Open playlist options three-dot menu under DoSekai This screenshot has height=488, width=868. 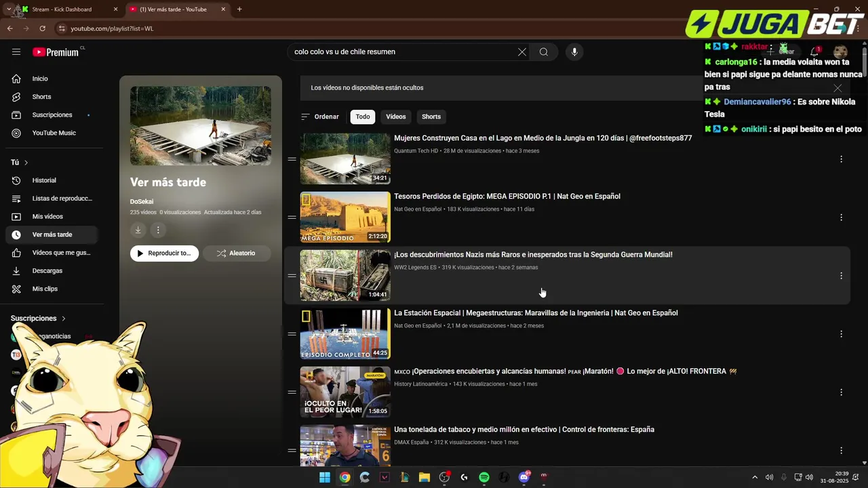tap(158, 230)
